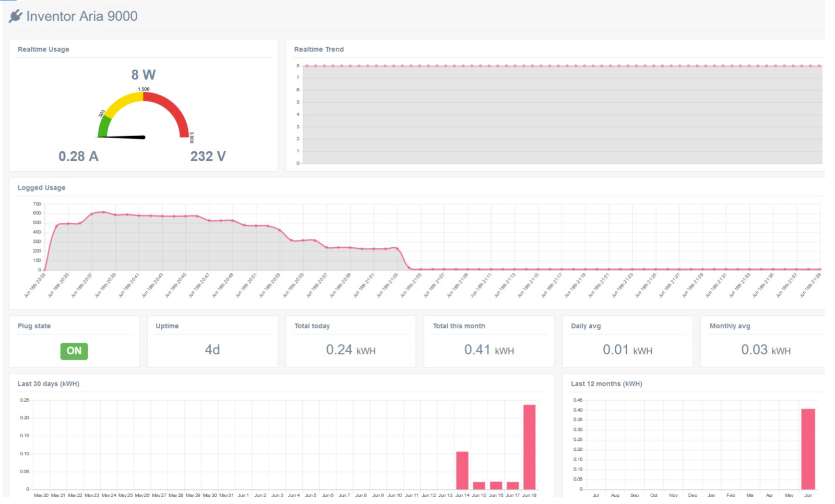Click the green zone of the usage gauge
The width and height of the screenshot is (835, 504).
[104, 126]
